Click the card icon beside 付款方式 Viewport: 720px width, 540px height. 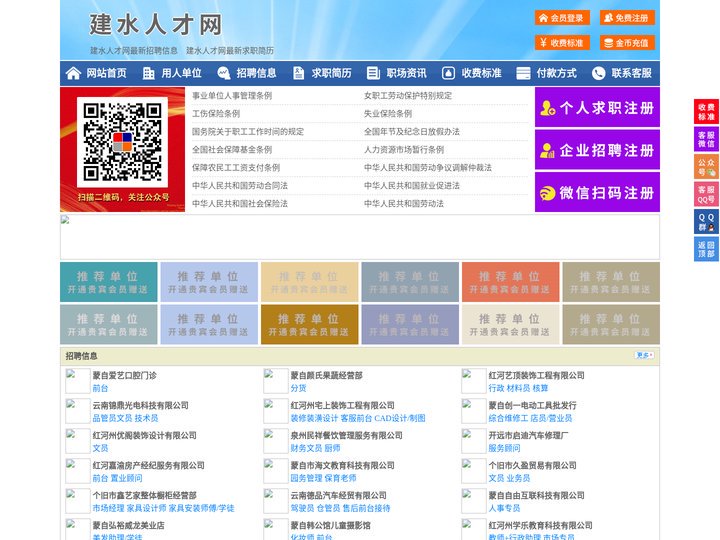tap(523, 73)
